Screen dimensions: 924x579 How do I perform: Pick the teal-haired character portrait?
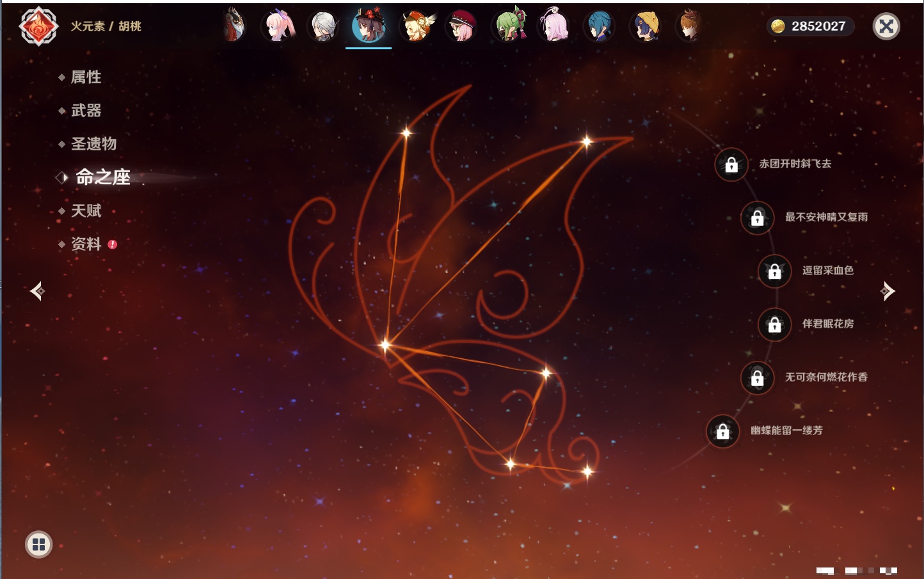(x=600, y=26)
